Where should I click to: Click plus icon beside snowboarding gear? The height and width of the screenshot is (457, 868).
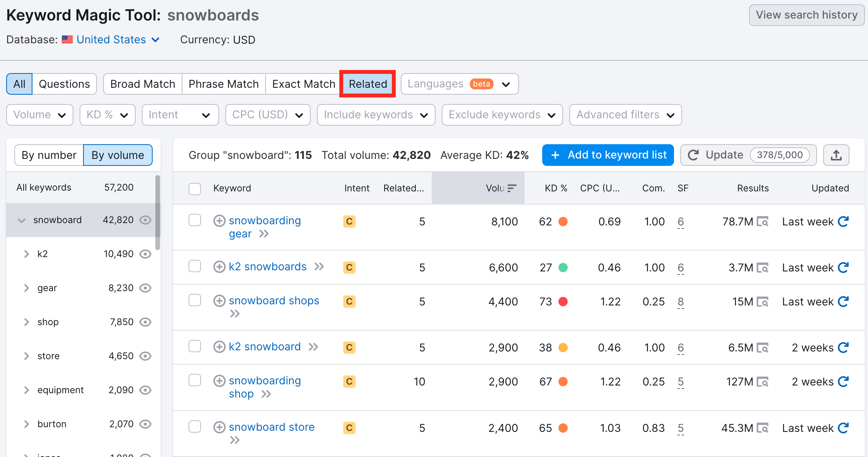coord(220,221)
